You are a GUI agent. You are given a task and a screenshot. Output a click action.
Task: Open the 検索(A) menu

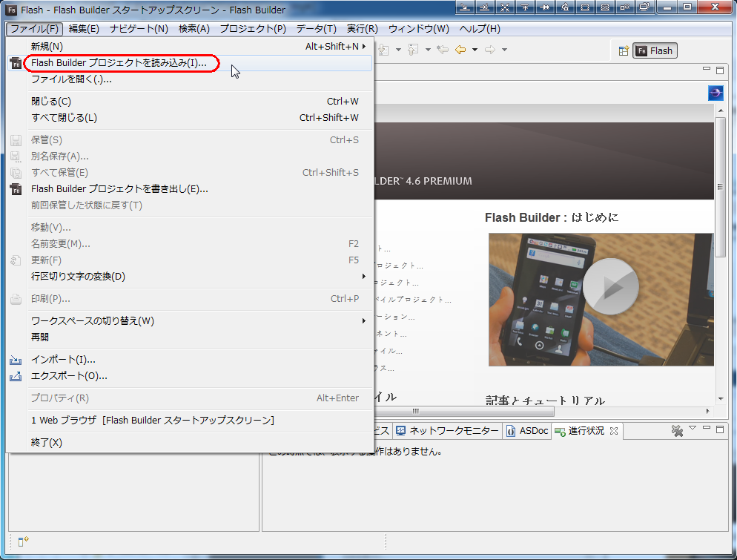(x=194, y=29)
